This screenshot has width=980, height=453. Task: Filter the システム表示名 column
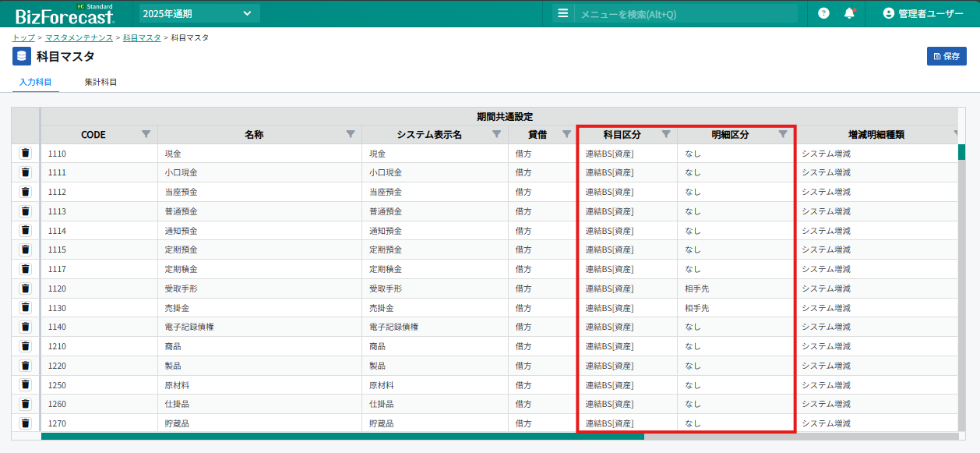[496, 134]
